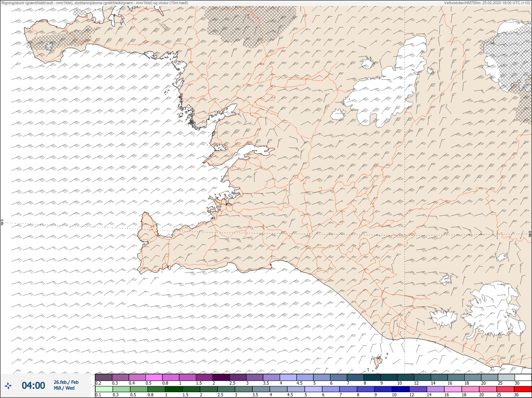Select the bright red swatch in lower legend row

[x=523, y=389]
